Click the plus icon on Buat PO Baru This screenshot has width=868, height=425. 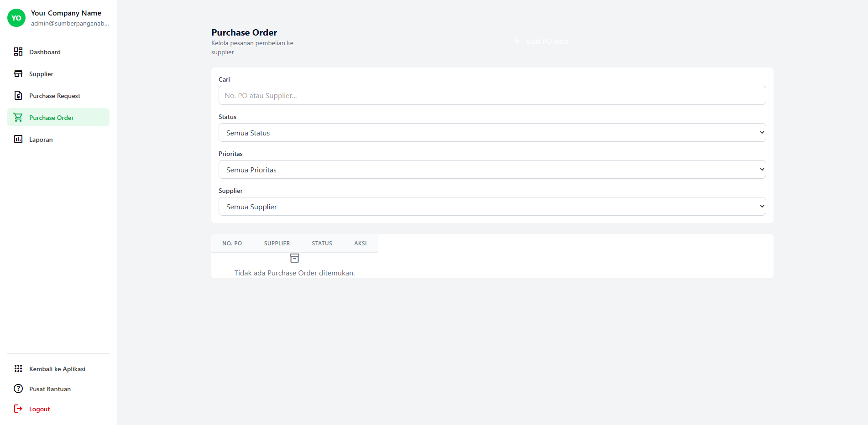pos(516,41)
